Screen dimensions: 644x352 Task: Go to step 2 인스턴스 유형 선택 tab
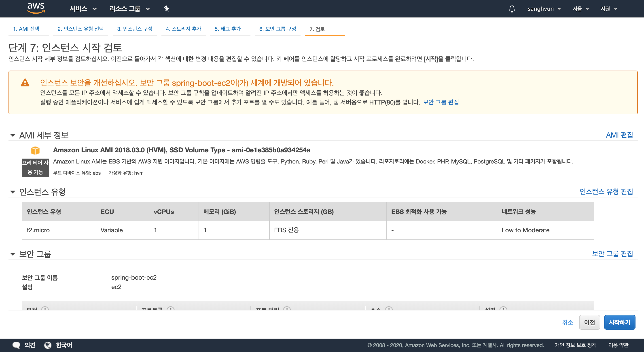point(80,29)
